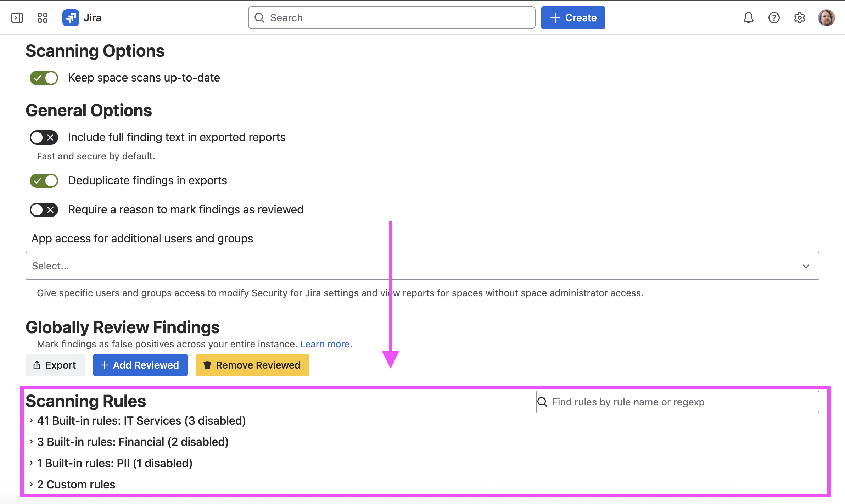Image resolution: width=845 pixels, height=504 pixels.
Task: Enable Require a reason toggle
Action: click(44, 210)
